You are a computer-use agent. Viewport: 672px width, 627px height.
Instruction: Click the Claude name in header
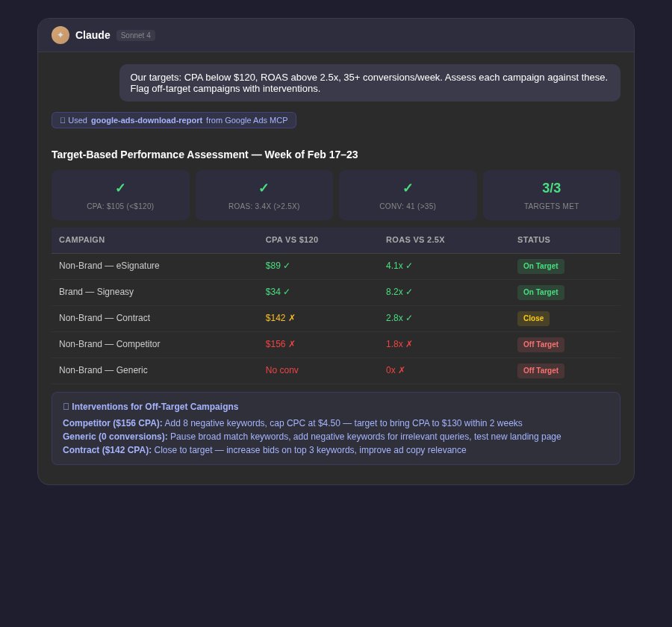tap(93, 36)
